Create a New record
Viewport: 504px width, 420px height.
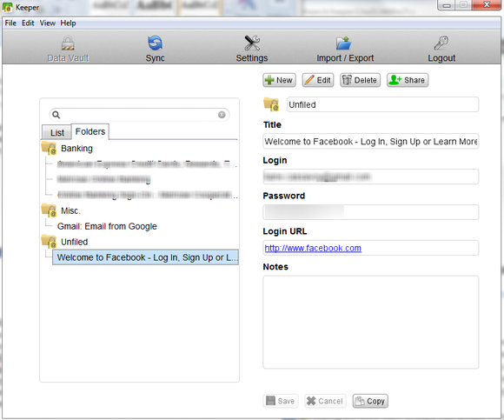click(x=279, y=80)
